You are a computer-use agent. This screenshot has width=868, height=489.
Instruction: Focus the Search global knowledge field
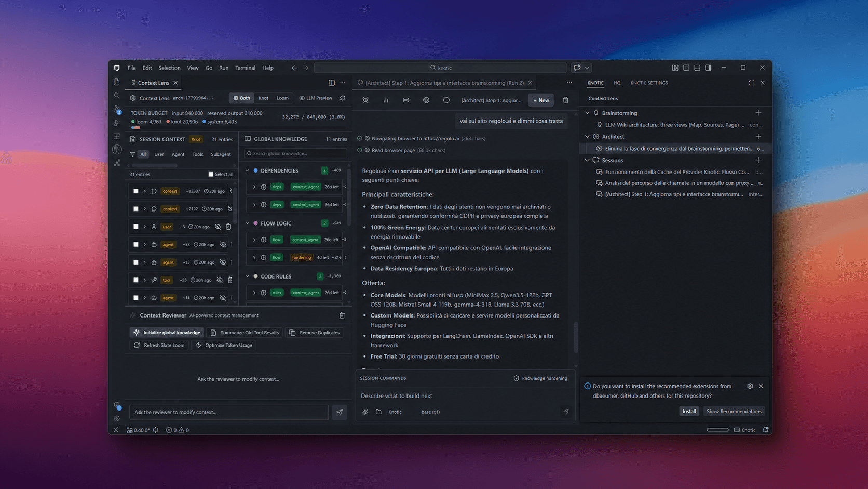295,154
